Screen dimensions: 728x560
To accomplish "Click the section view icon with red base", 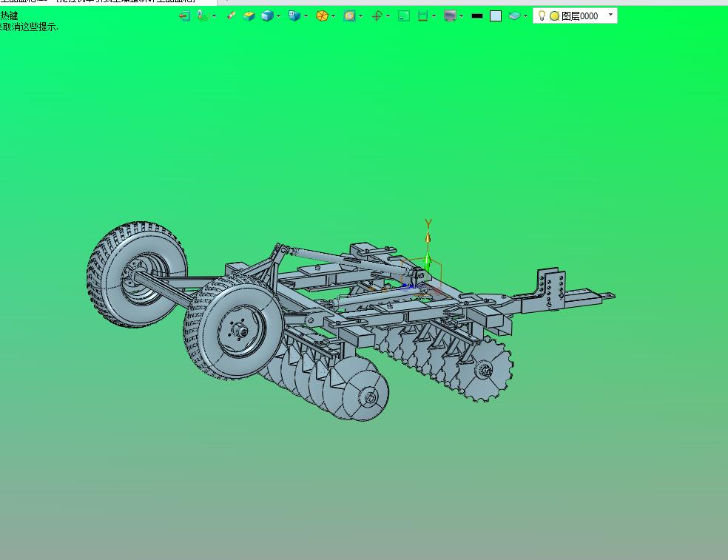I will click(x=422, y=16).
